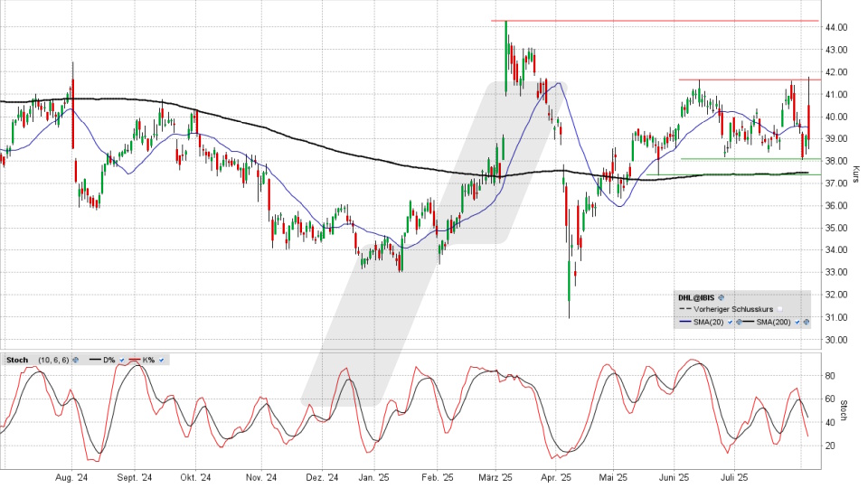Click the Mai '25 date label

pos(613,477)
